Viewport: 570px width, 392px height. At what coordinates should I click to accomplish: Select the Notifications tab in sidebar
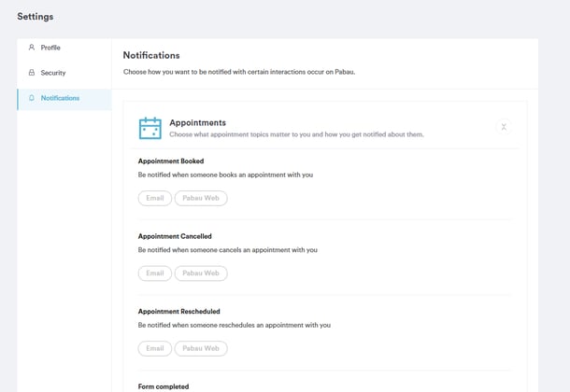pyautogui.click(x=60, y=98)
